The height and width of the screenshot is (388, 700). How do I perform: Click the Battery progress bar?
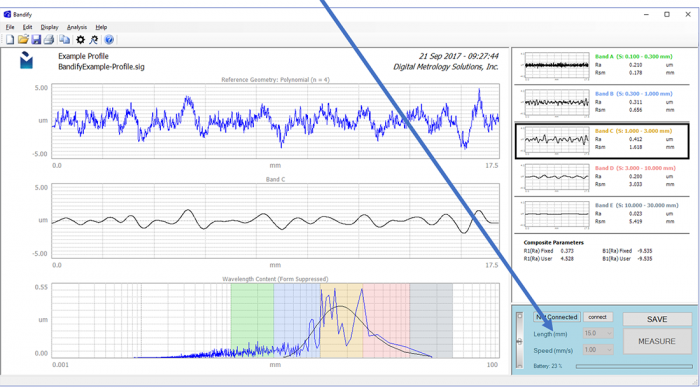(634, 366)
